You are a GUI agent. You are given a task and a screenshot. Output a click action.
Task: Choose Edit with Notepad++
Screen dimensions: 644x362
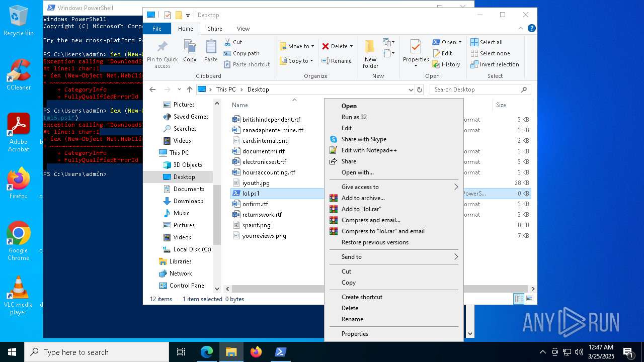pos(393,150)
